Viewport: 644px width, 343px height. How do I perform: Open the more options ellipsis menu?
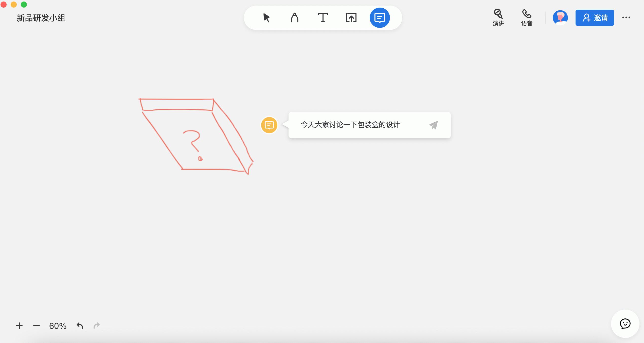tap(626, 17)
